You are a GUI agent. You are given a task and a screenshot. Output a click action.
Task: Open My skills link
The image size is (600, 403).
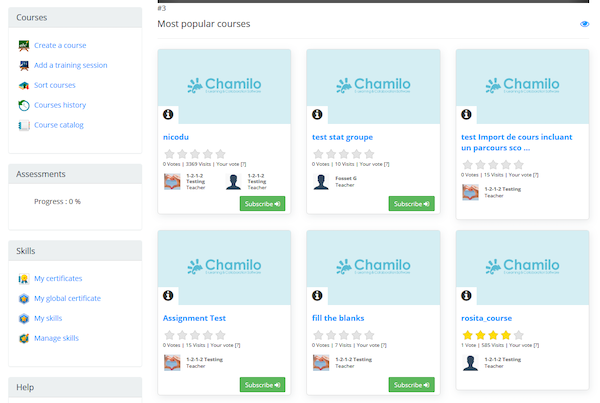(x=48, y=318)
